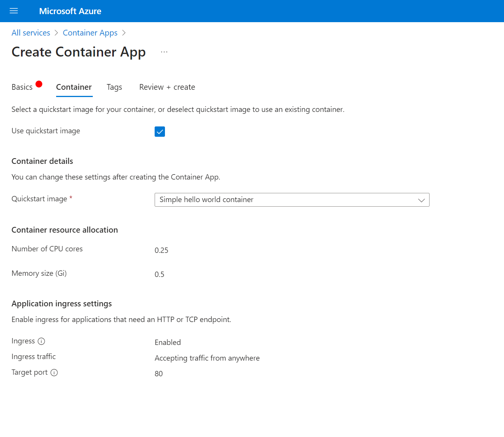
Task: Click the Target port info icon
Action: click(54, 372)
